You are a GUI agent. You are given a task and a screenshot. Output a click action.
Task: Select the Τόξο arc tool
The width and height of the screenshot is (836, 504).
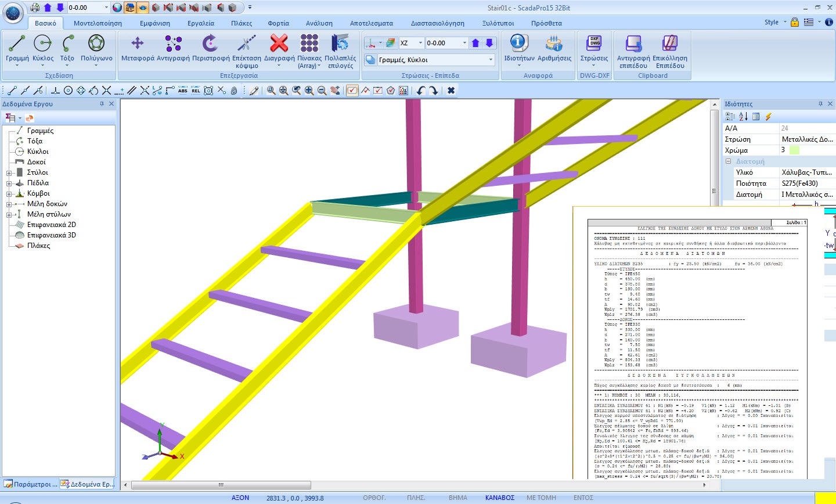67,50
